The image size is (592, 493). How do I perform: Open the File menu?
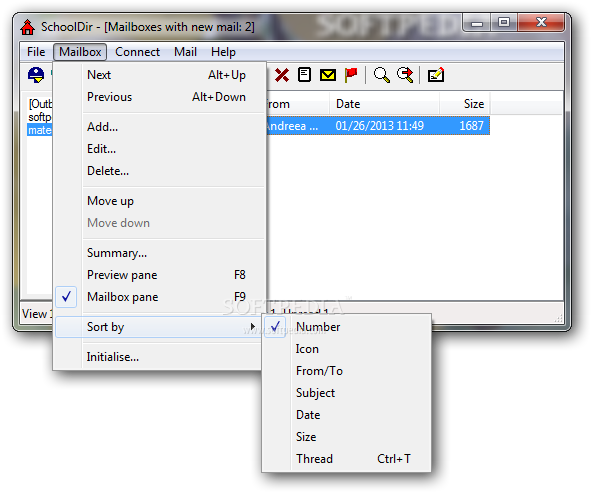click(x=36, y=52)
